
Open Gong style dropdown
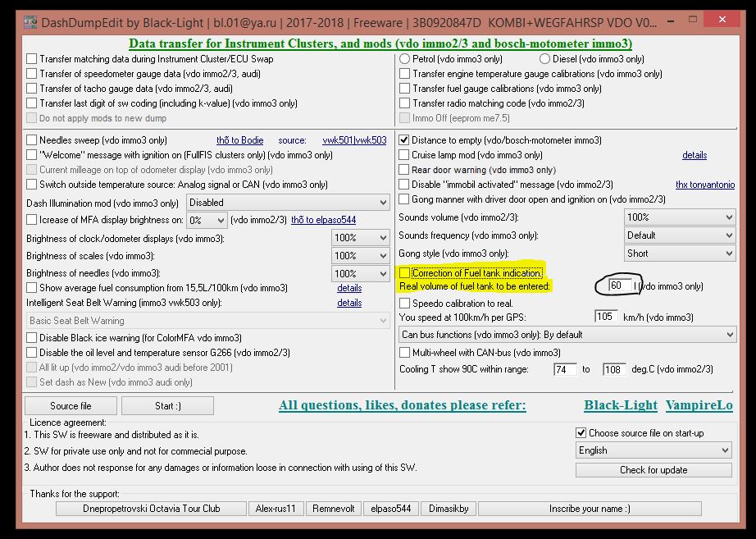tap(680, 254)
